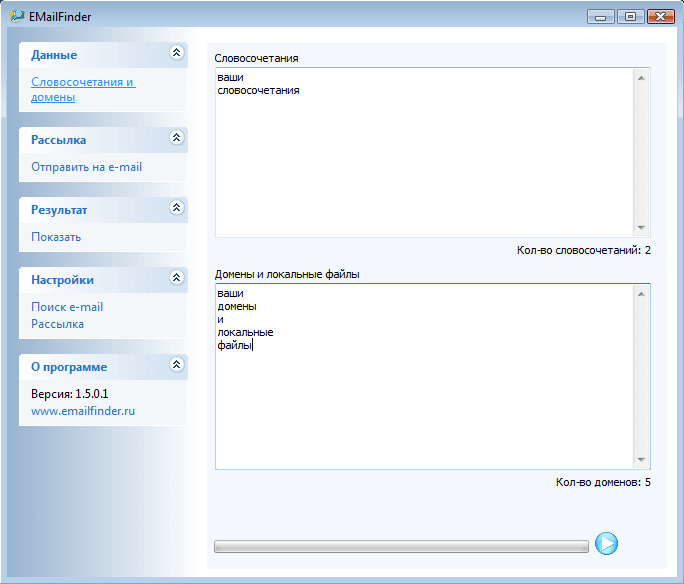The height and width of the screenshot is (584, 684).
Task: Click 'Кол-во доменов: 5' counter
Action: tap(603, 482)
